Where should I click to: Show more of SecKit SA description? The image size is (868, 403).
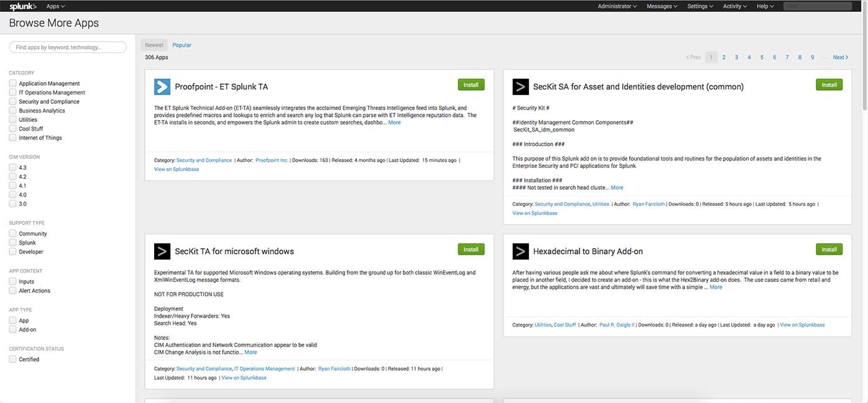pos(617,187)
